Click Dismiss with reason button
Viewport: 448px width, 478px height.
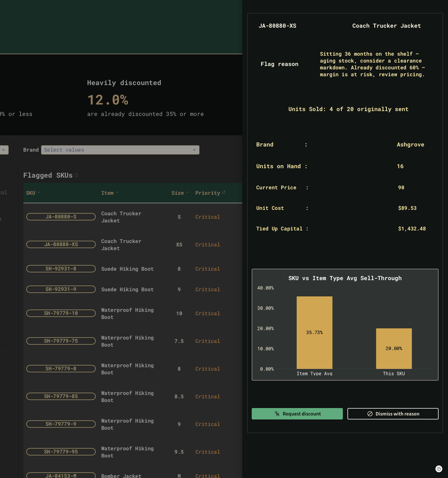coord(393,414)
